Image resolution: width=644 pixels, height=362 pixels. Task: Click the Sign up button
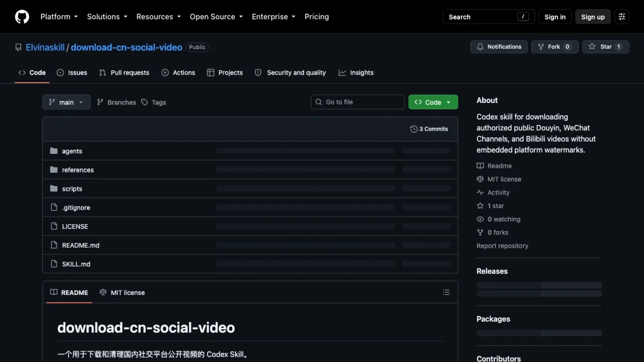593,17
